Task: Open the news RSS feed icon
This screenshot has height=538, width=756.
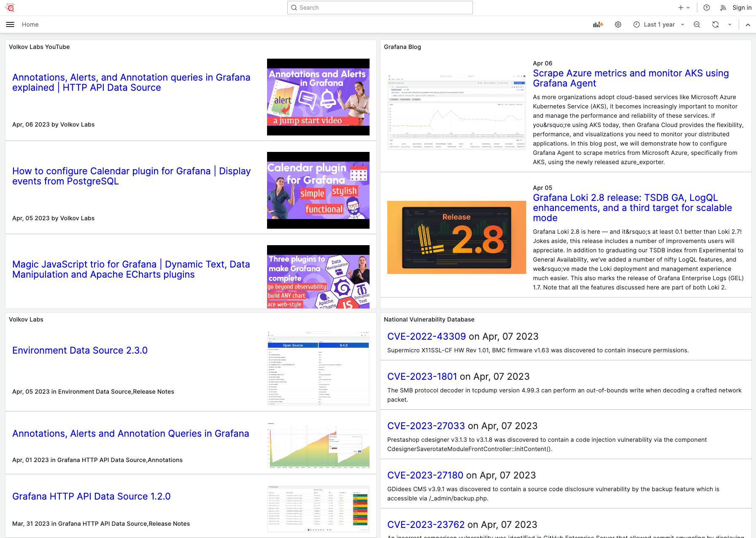Action: [x=723, y=8]
